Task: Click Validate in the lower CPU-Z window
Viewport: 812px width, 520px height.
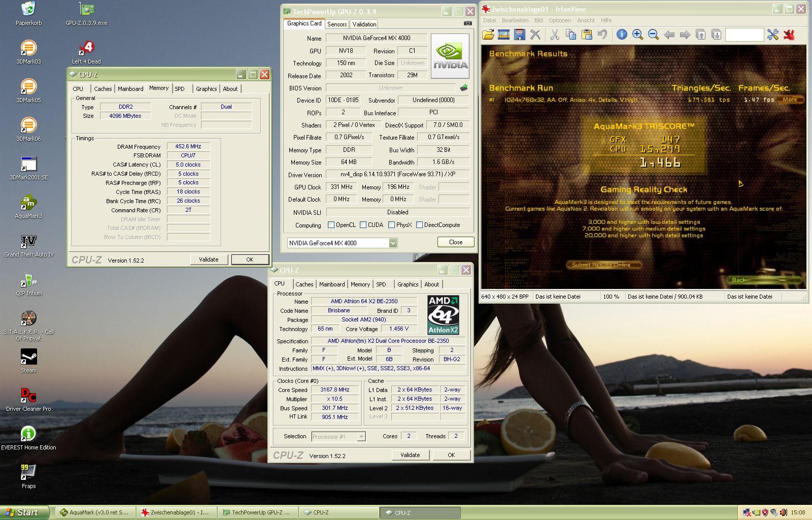Action: [x=410, y=455]
